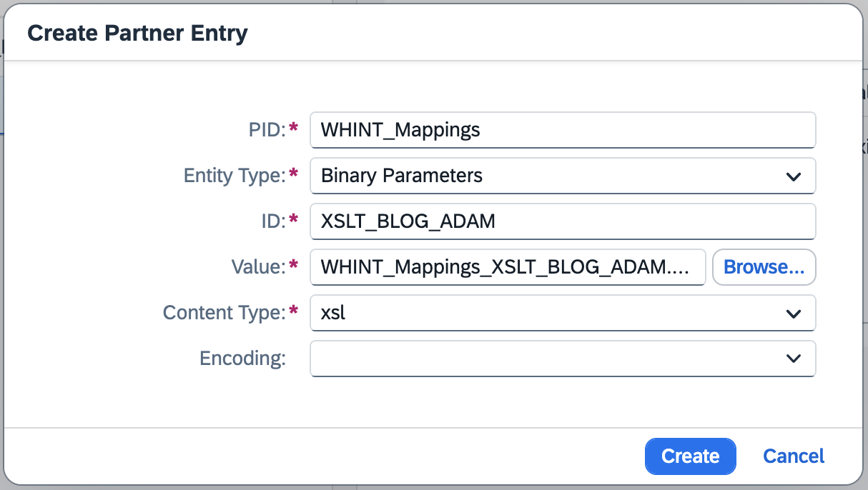Viewport: 868px width, 490px height.
Task: Click the Create Partner Entry dialog title
Action: tap(137, 33)
